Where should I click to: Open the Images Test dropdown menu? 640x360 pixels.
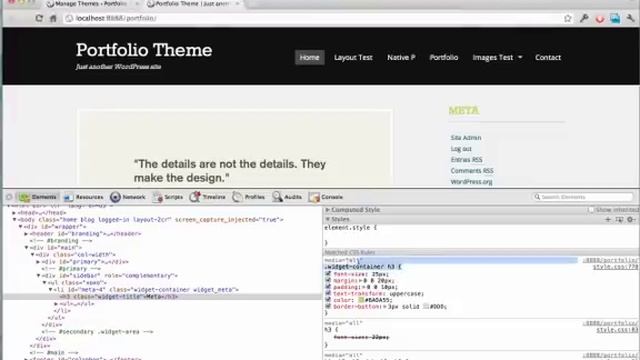pos(497,58)
